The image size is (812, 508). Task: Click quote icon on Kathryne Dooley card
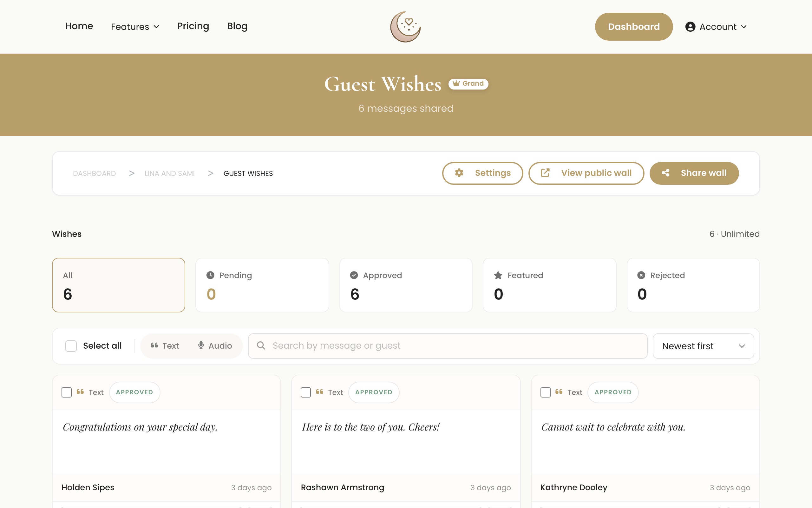coord(559,391)
